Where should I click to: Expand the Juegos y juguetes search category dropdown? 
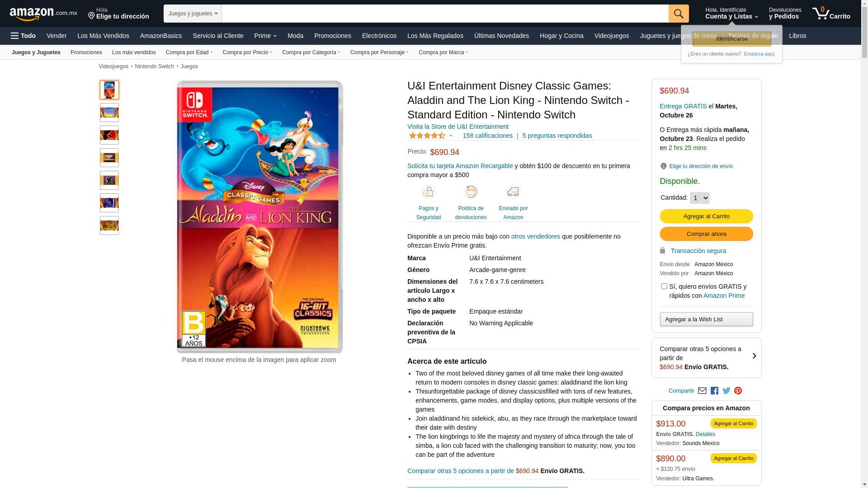193,14
